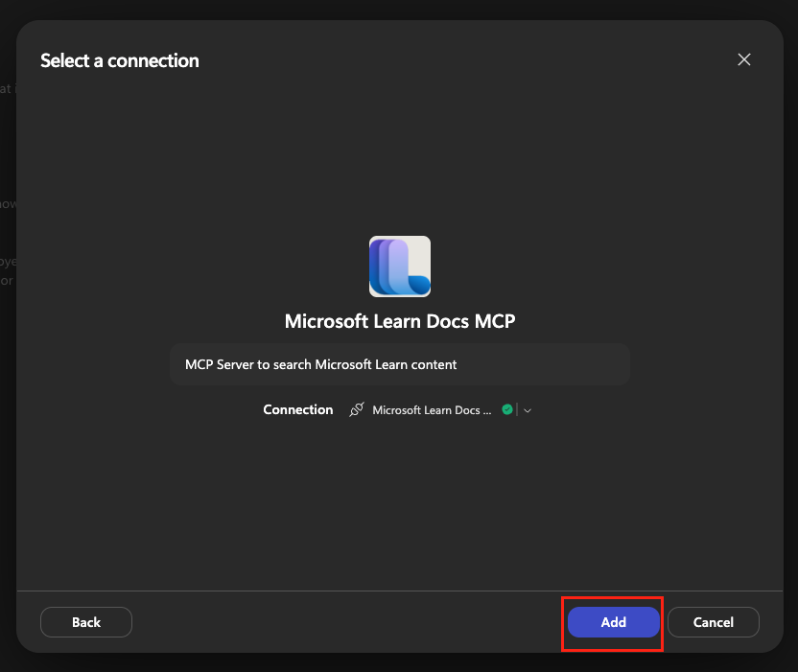Expand the connection dropdown chevron

528,410
